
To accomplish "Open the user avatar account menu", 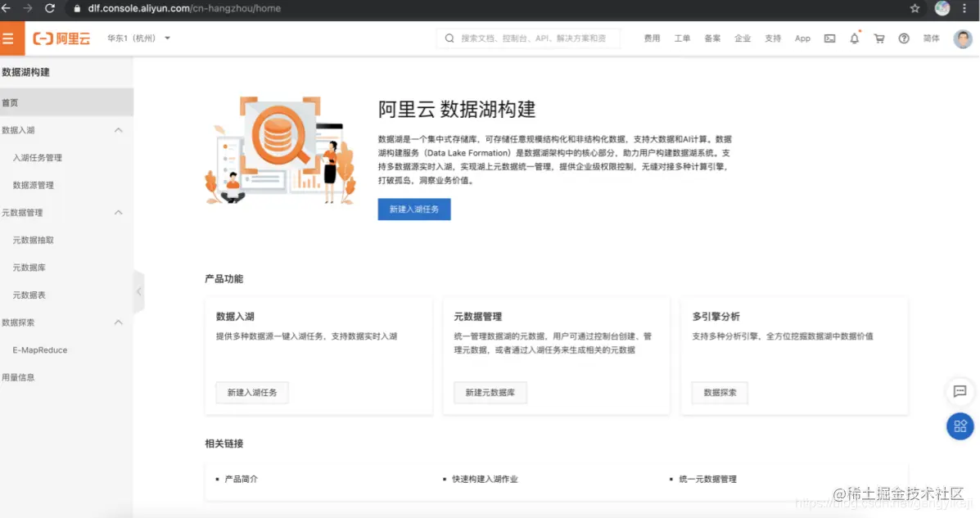I will (x=963, y=38).
